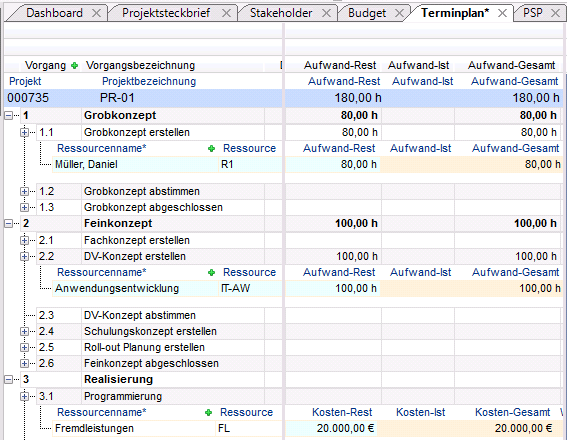Viewport: 567px width, 440px height.
Task: Expand task 2.5 Roll-out Planung erstellen
Action: click(x=24, y=347)
